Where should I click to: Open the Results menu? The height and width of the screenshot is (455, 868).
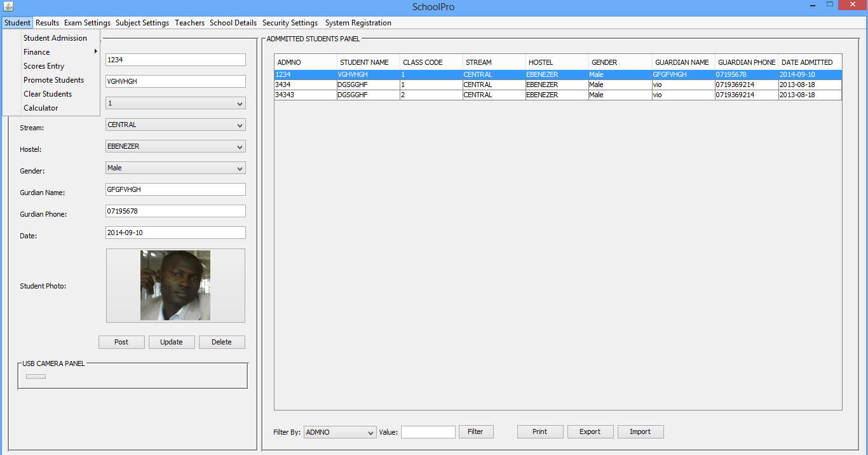point(47,23)
